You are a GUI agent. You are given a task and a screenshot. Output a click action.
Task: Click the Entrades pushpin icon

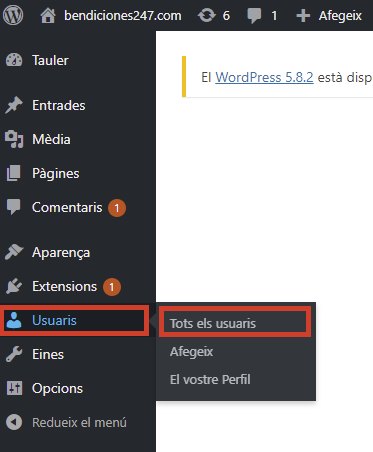[x=14, y=105]
